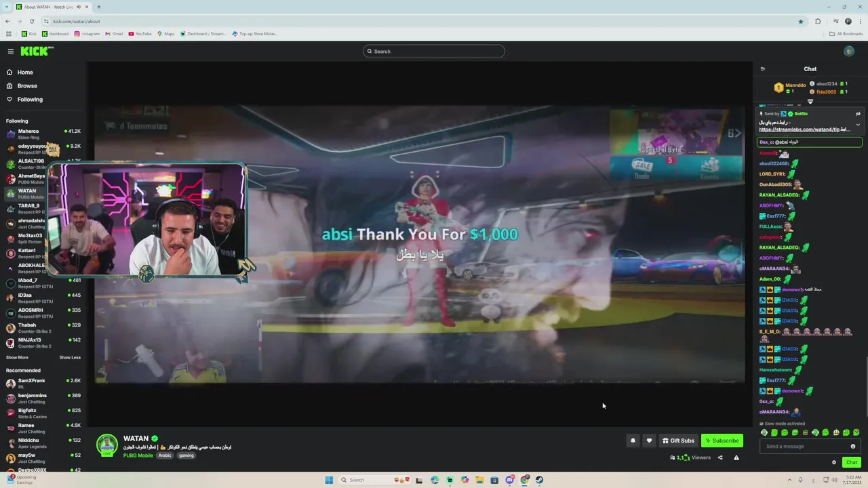Open the dashboard bookmark
Screen dimensions: 868x488
56,33
